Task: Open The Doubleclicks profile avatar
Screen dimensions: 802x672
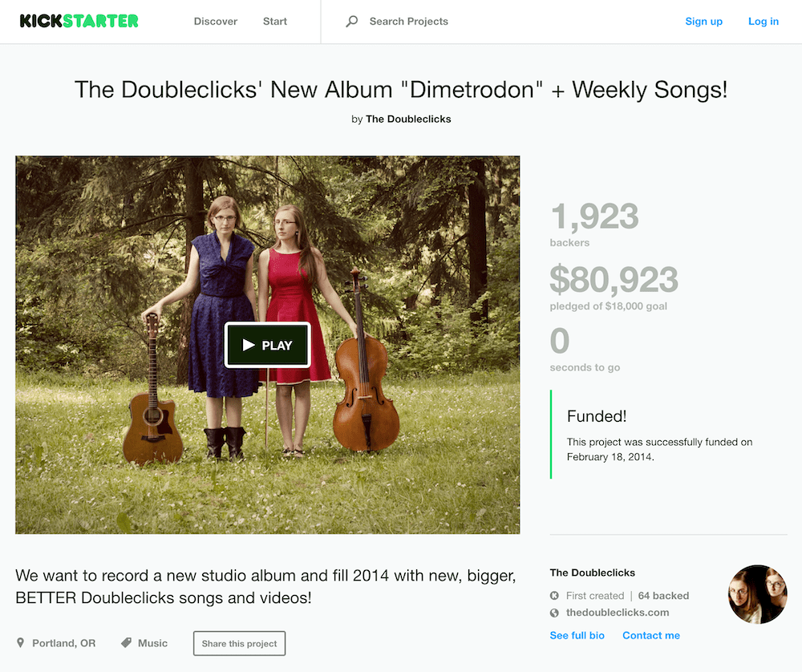Action: 758,594
